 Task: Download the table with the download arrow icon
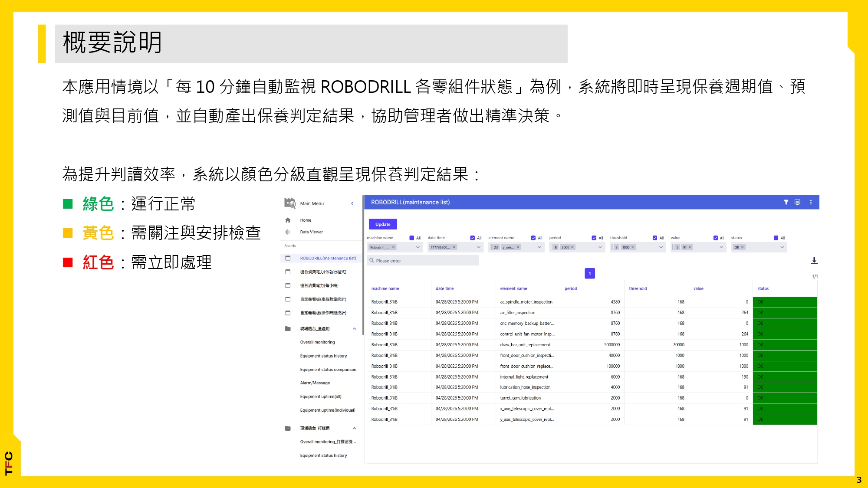[814, 260]
